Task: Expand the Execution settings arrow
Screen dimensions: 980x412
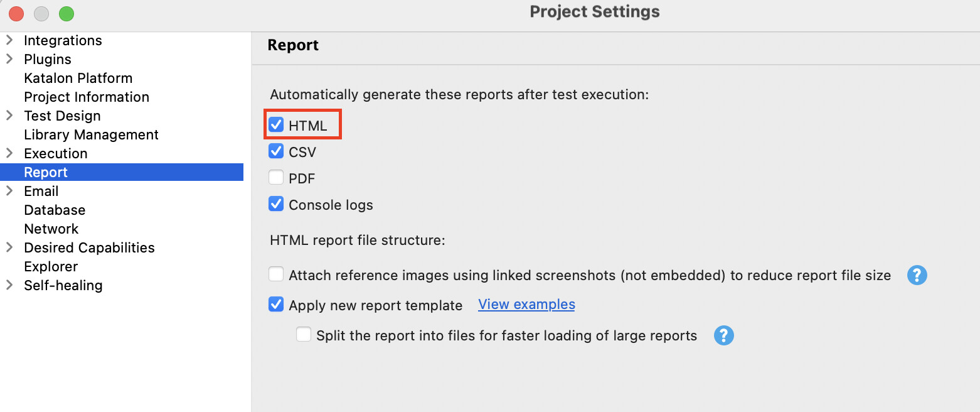Action: click(x=9, y=153)
